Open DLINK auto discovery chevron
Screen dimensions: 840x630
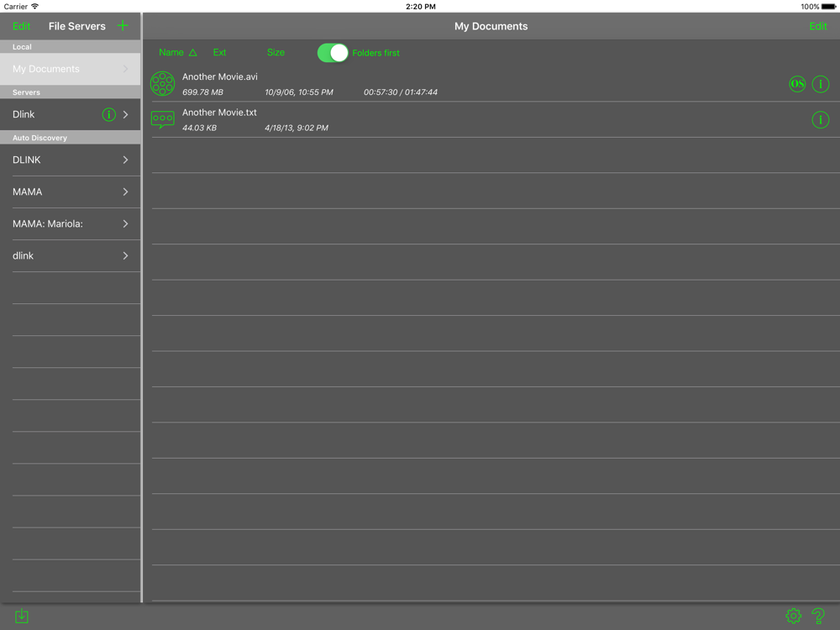tap(125, 160)
